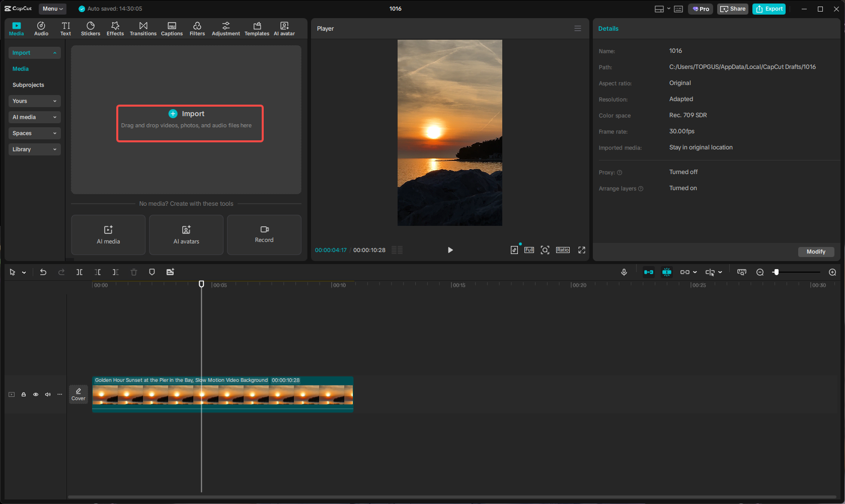845x504 pixels.
Task: Lock the video track
Action: pyautogui.click(x=23, y=394)
